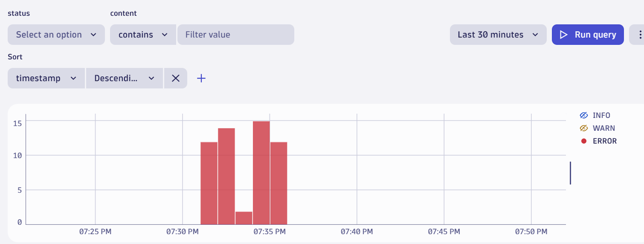Toggle ERROR series red dot in legend
644x244 pixels.
[x=584, y=141]
